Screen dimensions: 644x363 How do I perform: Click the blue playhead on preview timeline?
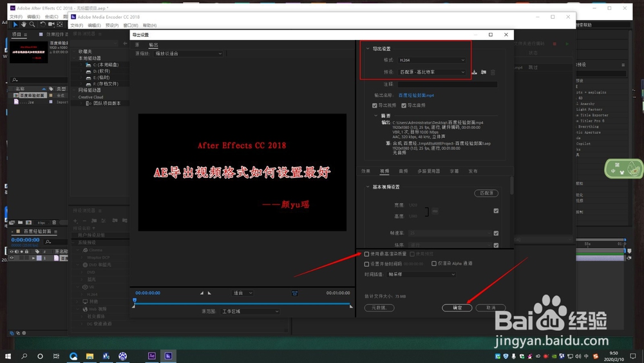click(x=135, y=301)
